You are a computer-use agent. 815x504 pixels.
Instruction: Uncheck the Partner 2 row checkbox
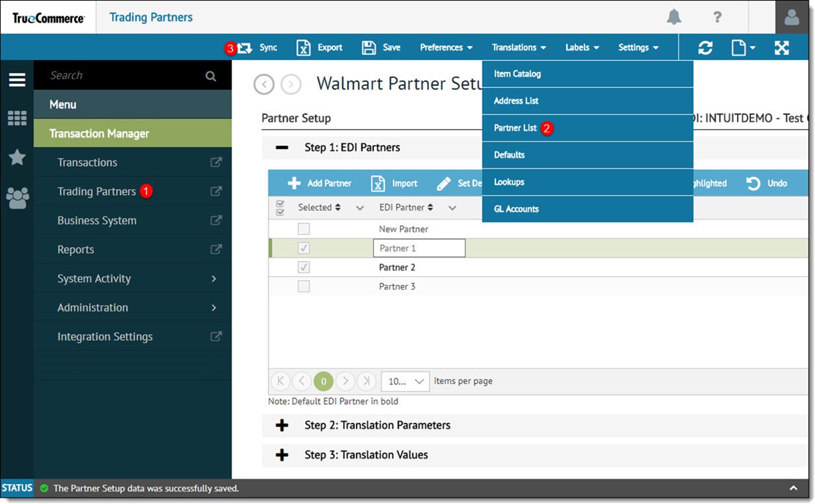[304, 268]
